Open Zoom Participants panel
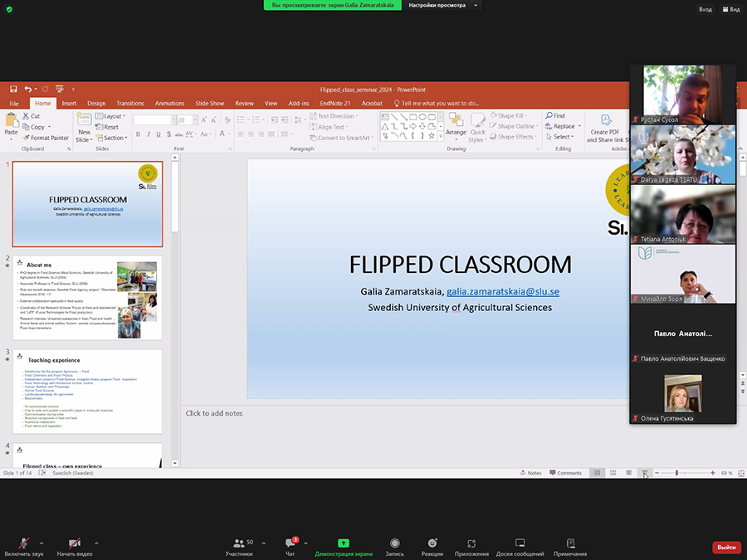The image size is (747, 560). pos(239,547)
